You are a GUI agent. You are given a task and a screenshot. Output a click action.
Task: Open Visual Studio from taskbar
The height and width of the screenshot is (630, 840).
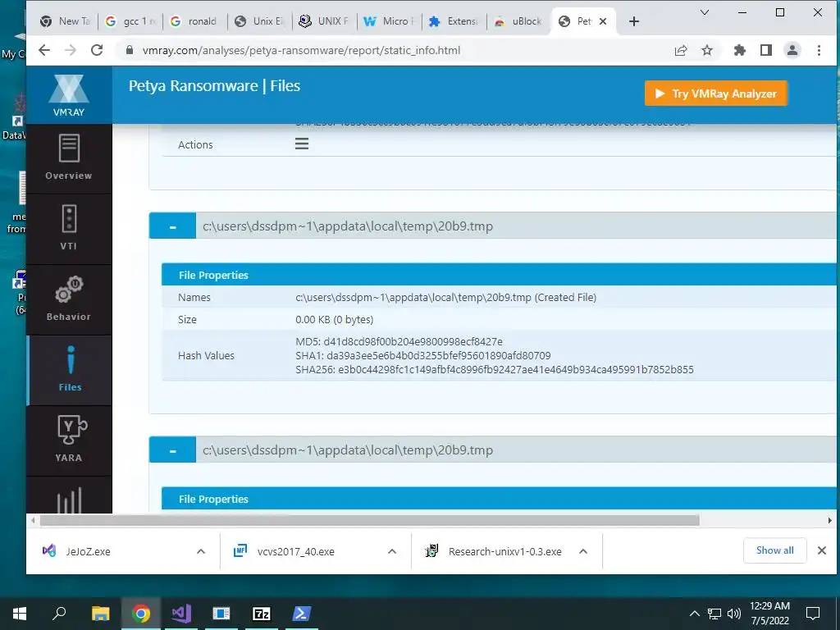(x=181, y=614)
